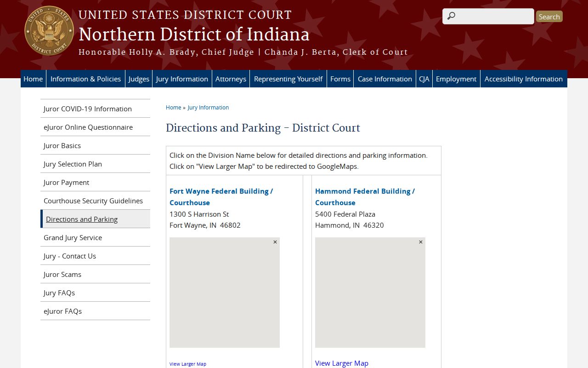This screenshot has height=368, width=588.
Task: Open Case Information menu
Action: (x=384, y=79)
